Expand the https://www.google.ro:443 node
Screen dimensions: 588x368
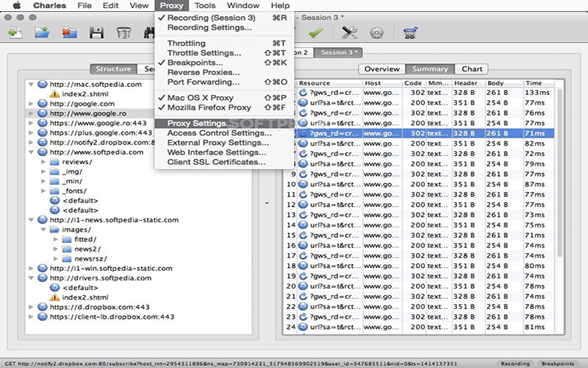(x=31, y=123)
